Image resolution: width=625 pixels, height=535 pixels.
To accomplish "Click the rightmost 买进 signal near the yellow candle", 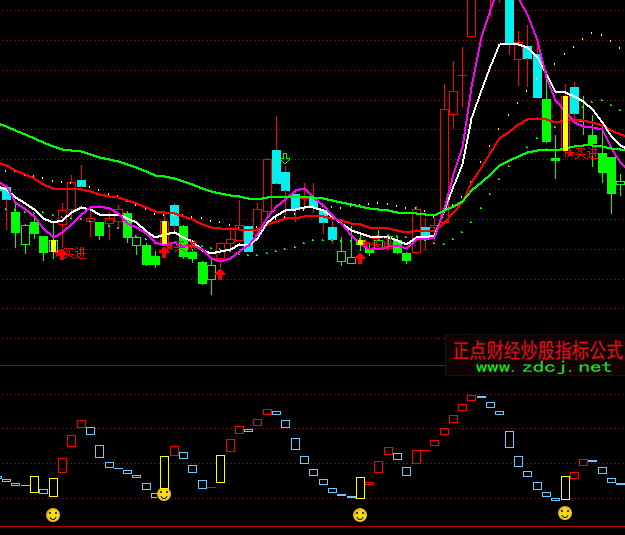I will (x=581, y=153).
